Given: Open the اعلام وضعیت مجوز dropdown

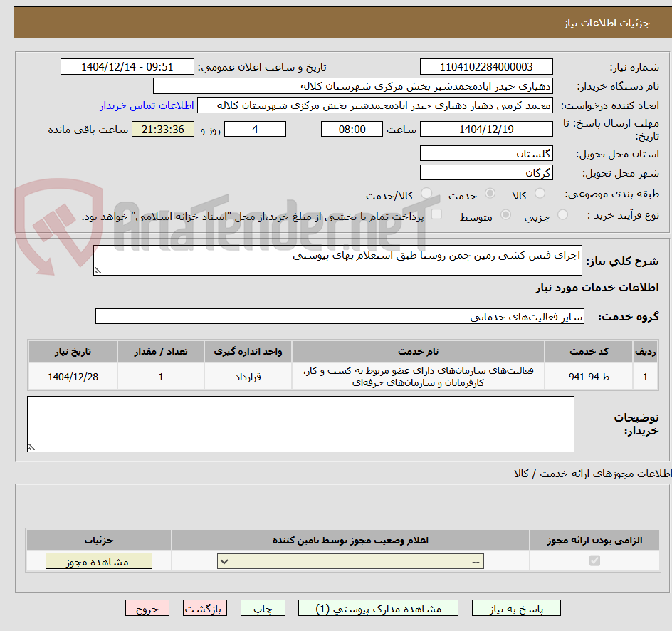Looking at the screenshot, I should [x=350, y=561].
